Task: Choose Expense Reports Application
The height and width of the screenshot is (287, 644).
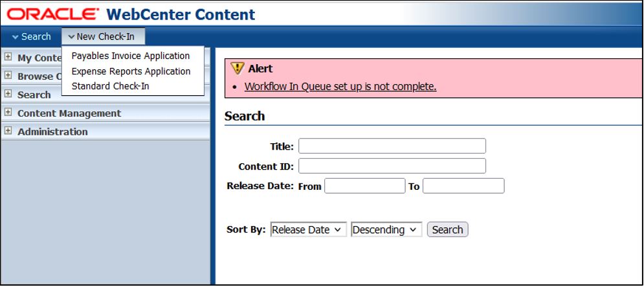Action: (x=131, y=71)
